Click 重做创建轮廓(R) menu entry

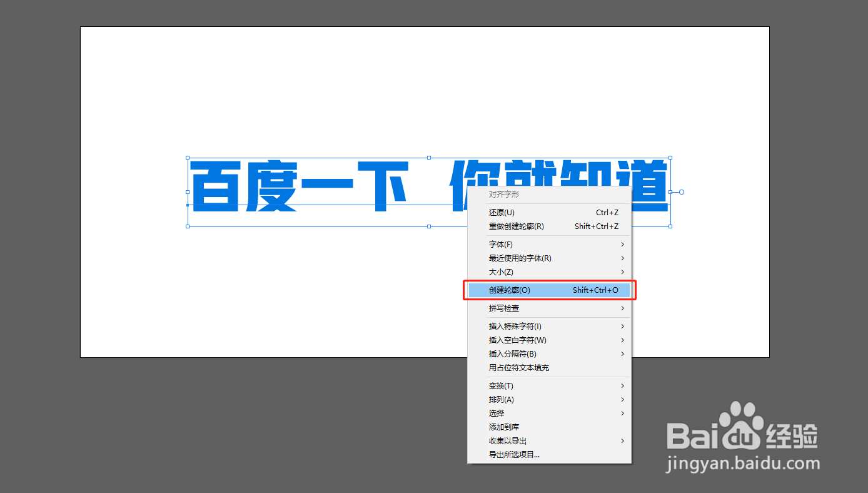(x=550, y=226)
